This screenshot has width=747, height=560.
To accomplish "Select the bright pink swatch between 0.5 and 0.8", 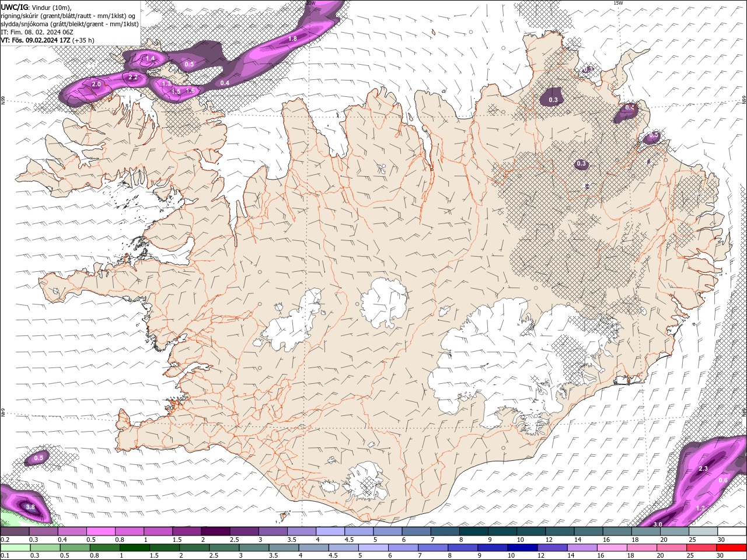I will (101, 531).
